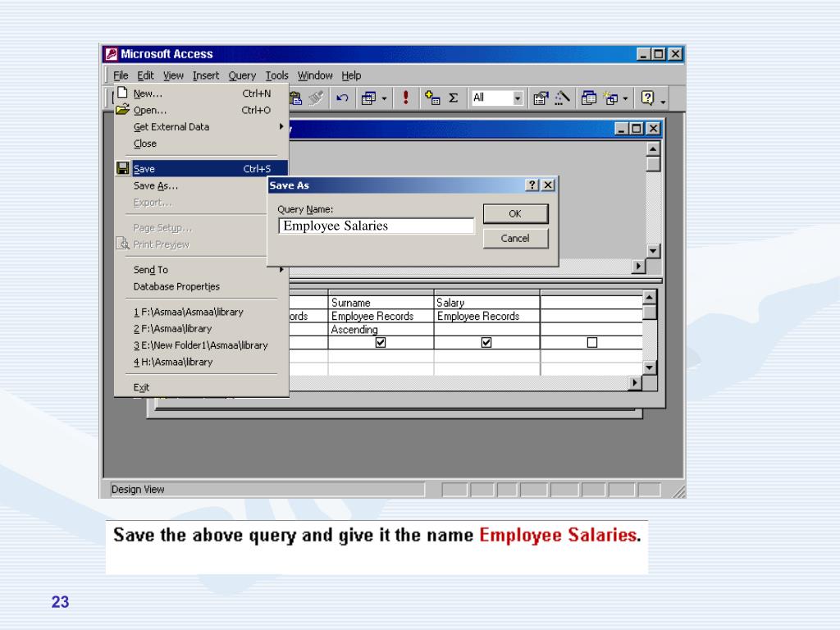Click the Ascending sort cell under Surname

point(381,330)
